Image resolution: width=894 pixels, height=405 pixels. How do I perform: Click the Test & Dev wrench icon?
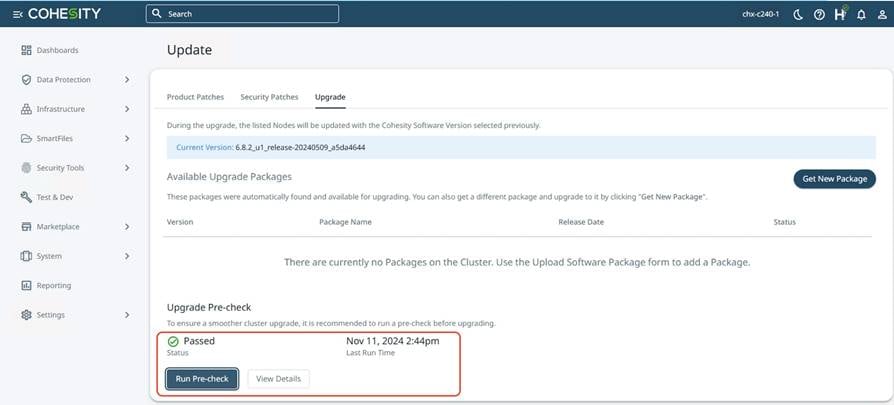point(26,197)
